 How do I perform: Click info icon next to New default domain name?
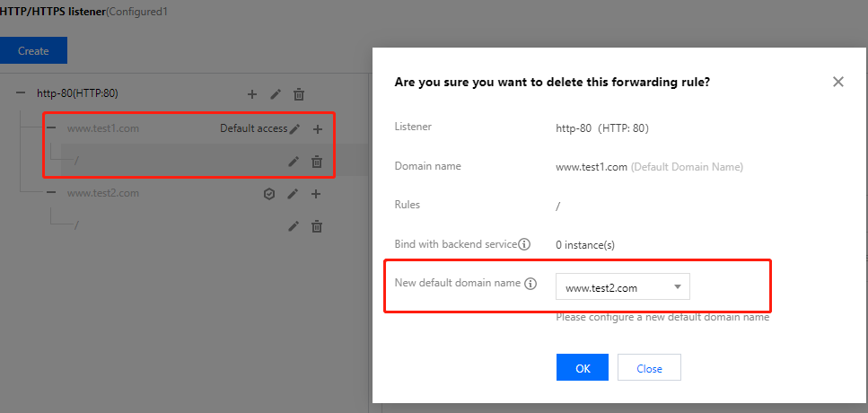530,284
